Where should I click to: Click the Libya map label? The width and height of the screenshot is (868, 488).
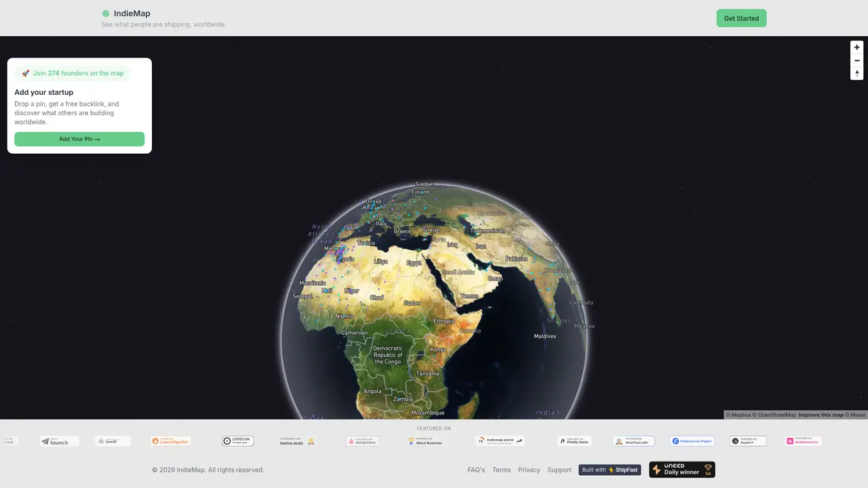coord(381,262)
